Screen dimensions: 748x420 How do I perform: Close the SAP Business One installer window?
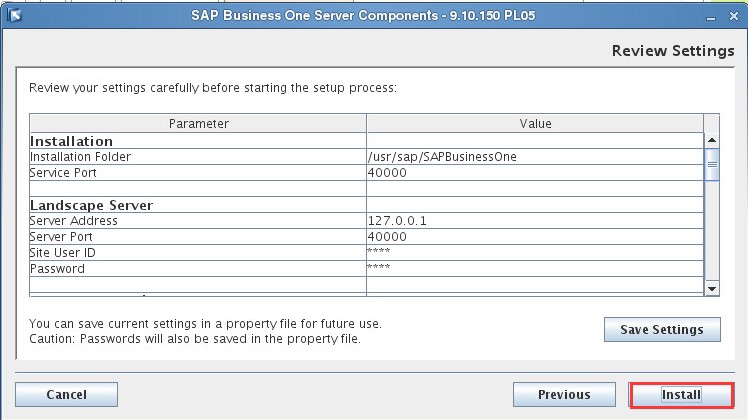pos(734,16)
